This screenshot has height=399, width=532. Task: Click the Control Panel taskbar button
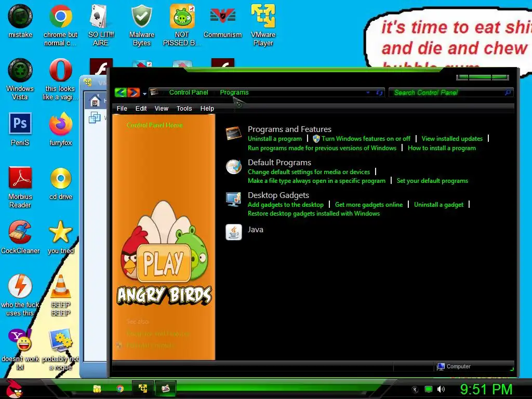click(x=166, y=389)
